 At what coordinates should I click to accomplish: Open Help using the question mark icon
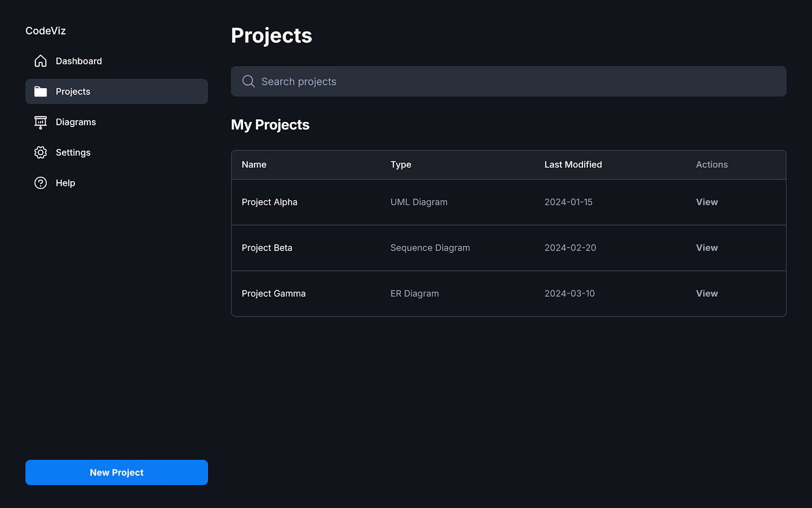coord(40,183)
